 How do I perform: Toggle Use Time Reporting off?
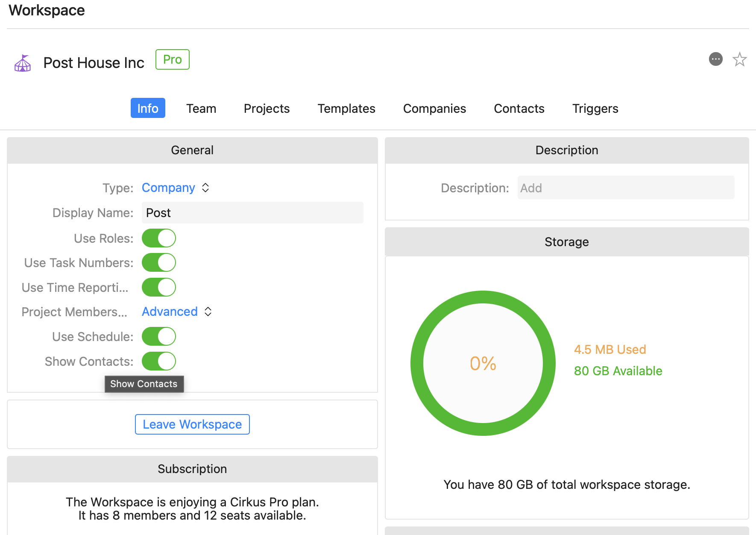[159, 287]
